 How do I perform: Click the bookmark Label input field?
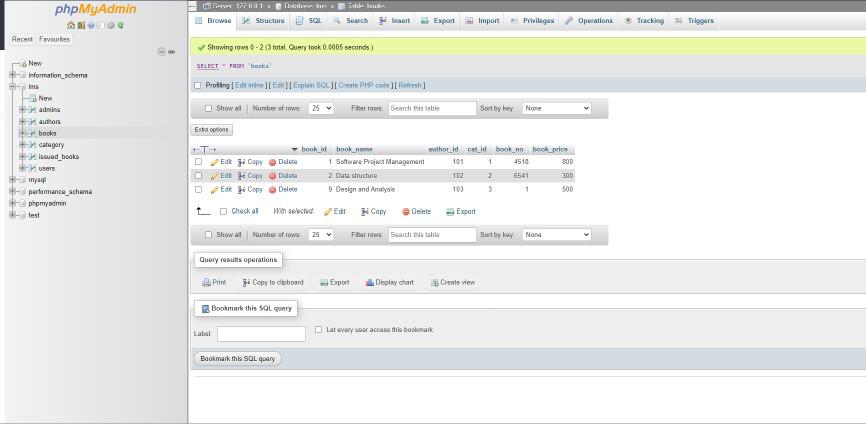click(261, 334)
